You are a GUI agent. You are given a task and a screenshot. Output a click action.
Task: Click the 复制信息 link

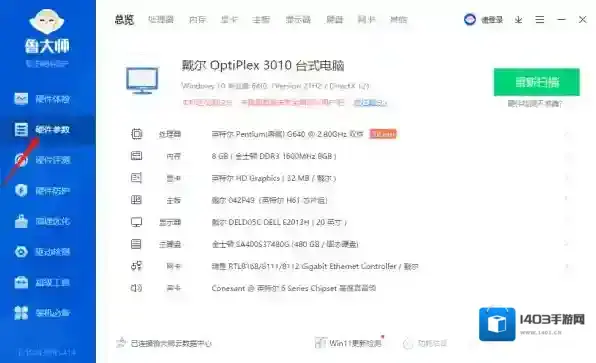(370, 103)
